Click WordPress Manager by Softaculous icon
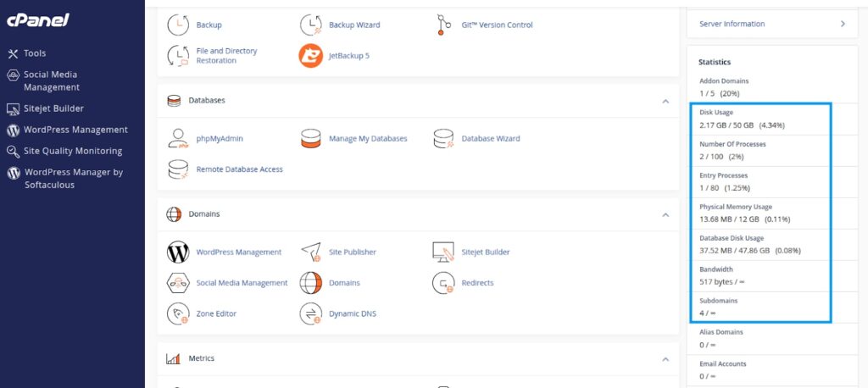The height and width of the screenshot is (388, 868). click(13, 173)
